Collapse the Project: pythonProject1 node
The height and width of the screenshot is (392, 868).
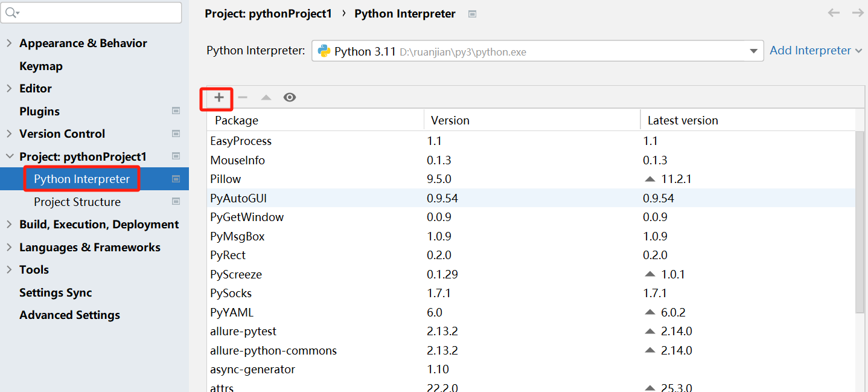[9, 156]
